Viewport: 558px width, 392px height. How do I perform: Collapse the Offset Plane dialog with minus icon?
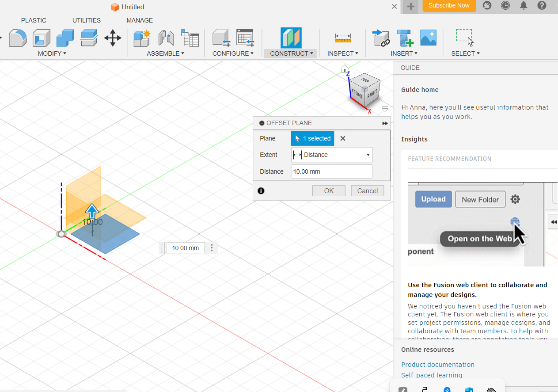click(262, 123)
